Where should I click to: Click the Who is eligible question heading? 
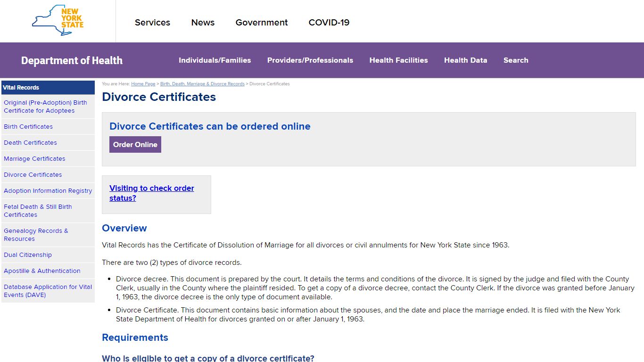[x=208, y=358]
